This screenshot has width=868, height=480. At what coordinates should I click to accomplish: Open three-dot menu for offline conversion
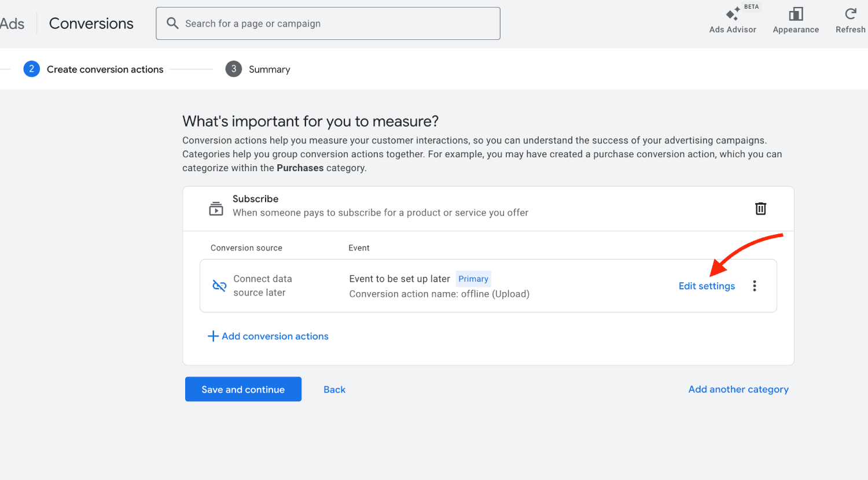coord(754,286)
